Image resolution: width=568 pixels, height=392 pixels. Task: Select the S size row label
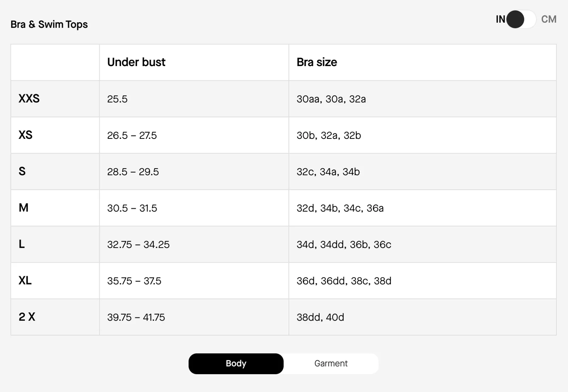(x=22, y=171)
